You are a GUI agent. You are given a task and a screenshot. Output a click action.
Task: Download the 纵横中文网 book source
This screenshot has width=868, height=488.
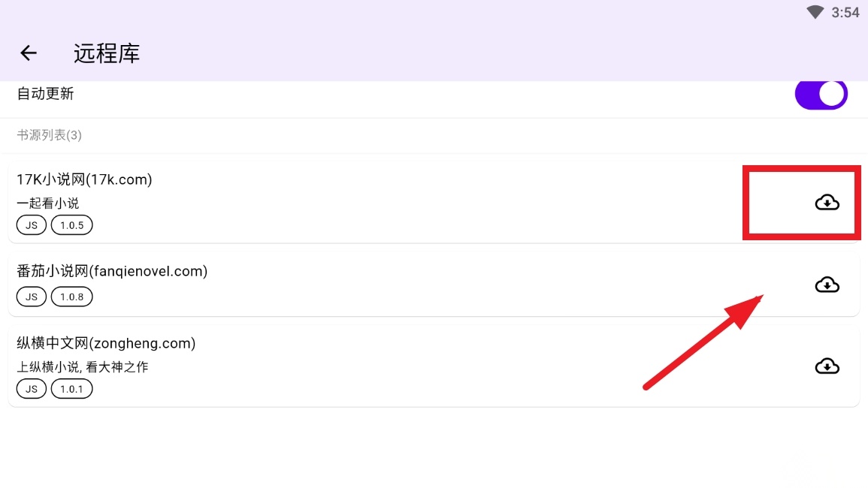click(827, 366)
